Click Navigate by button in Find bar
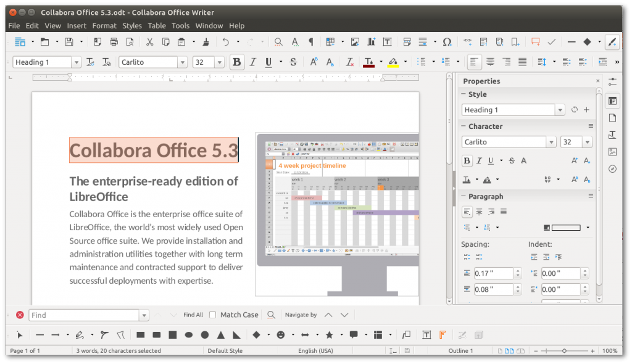Image resolution: width=632 pixels, height=364 pixels. point(301,315)
